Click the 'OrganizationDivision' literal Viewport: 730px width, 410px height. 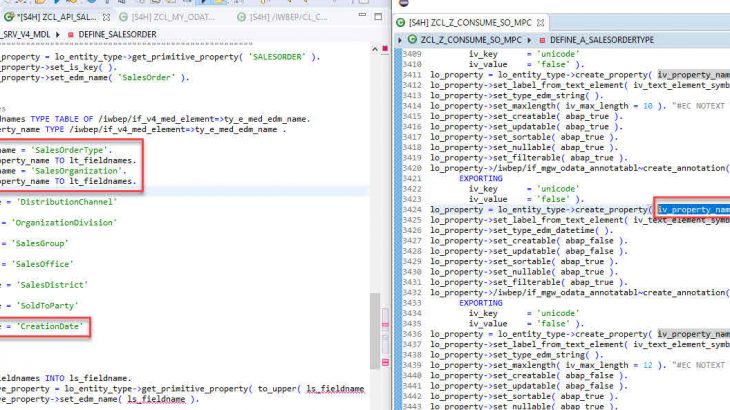click(64, 222)
